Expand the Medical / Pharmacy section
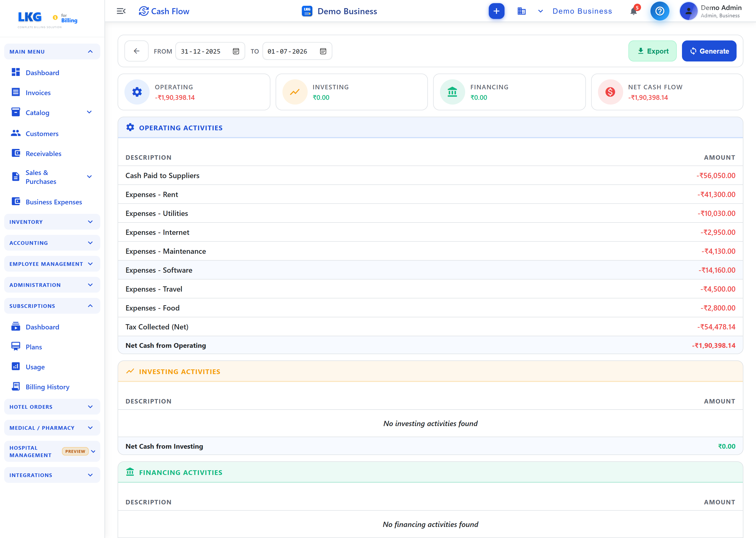This screenshot has height=538, width=756. pos(52,428)
